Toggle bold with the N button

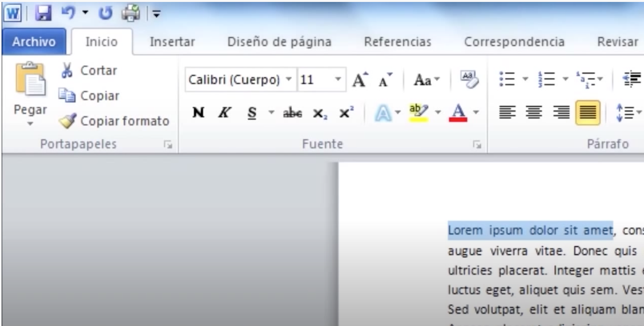198,113
